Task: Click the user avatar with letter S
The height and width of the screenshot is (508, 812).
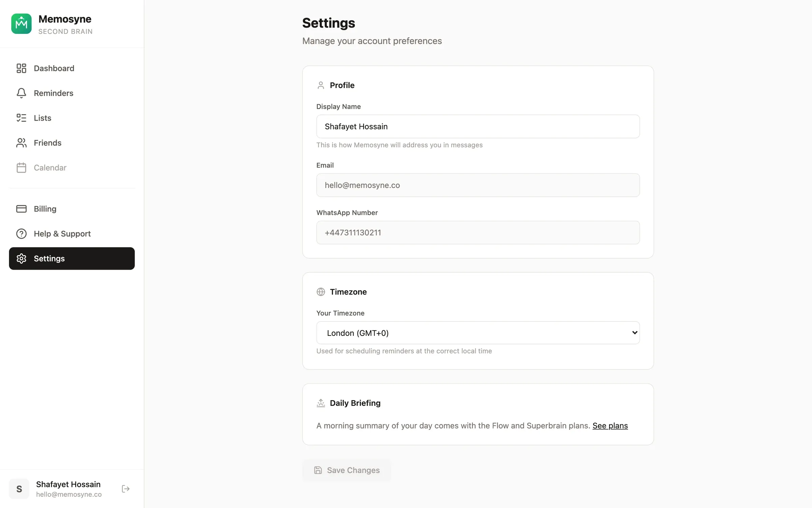Action: 19,489
